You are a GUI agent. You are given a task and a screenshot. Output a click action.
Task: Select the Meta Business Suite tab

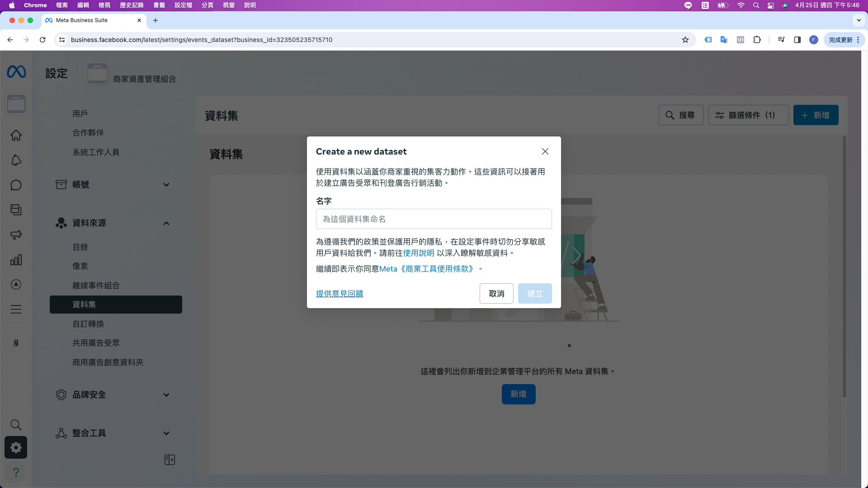(94, 20)
